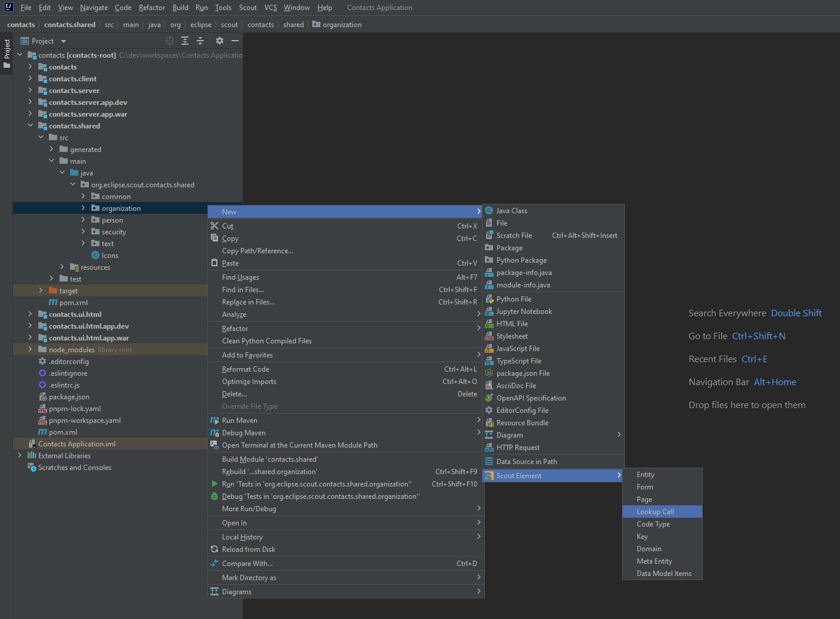The height and width of the screenshot is (619, 840).
Task: Expand the contacts.client module node
Action: tap(30, 78)
